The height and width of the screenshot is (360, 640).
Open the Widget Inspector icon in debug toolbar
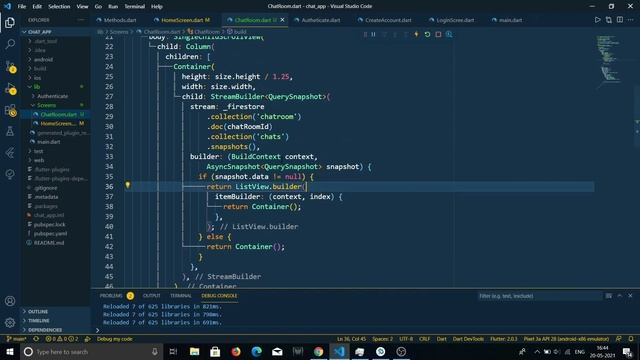[x=449, y=34]
